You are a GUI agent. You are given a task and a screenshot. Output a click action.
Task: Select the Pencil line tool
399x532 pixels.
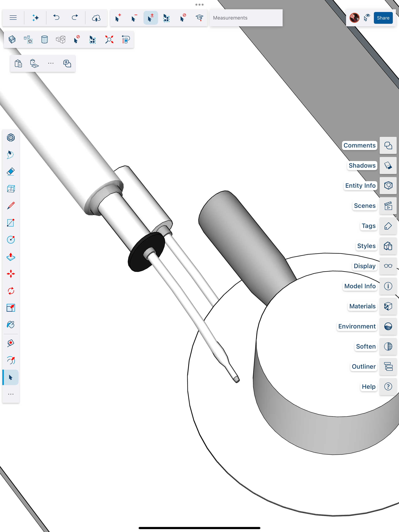(x=11, y=206)
